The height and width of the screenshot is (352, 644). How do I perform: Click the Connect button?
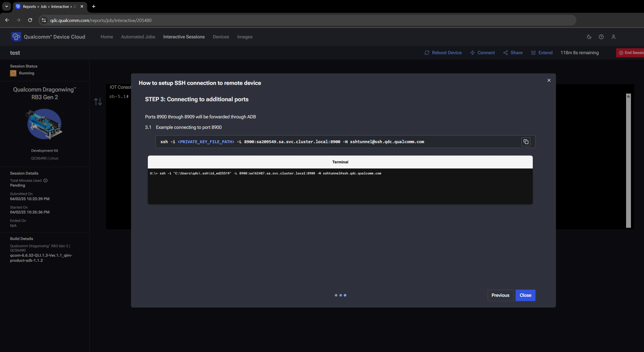(482, 53)
